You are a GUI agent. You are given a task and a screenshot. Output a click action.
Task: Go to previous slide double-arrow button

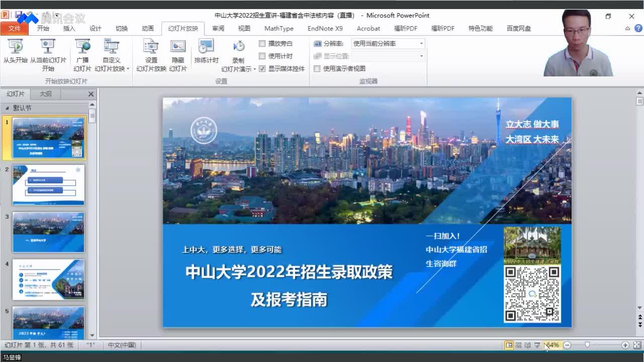pos(639,318)
